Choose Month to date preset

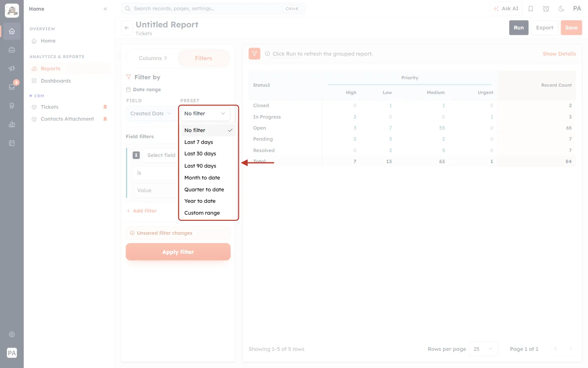point(209,177)
